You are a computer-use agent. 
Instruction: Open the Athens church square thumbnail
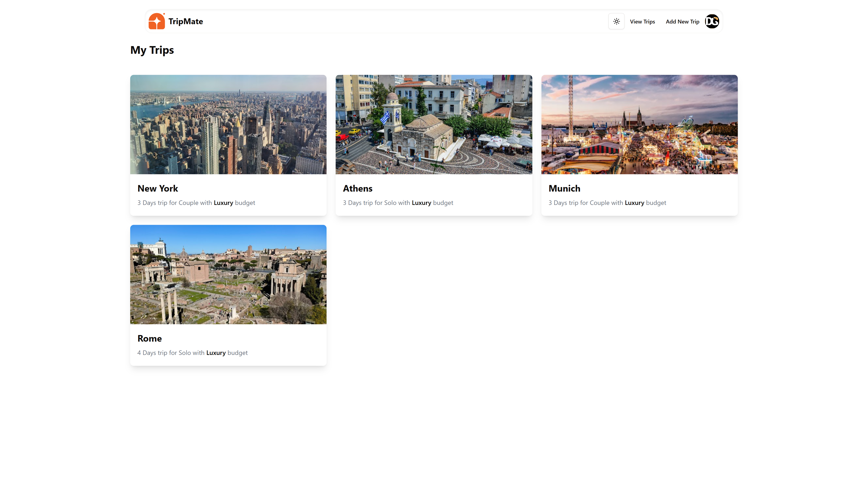point(434,124)
